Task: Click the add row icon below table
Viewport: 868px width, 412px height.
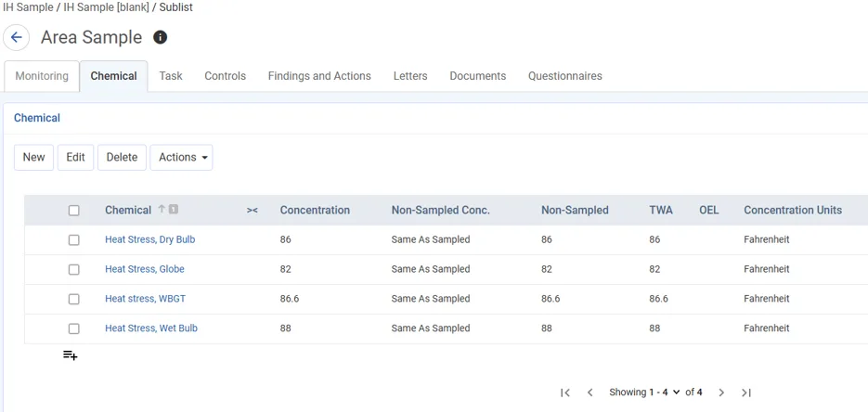Action: (70, 355)
